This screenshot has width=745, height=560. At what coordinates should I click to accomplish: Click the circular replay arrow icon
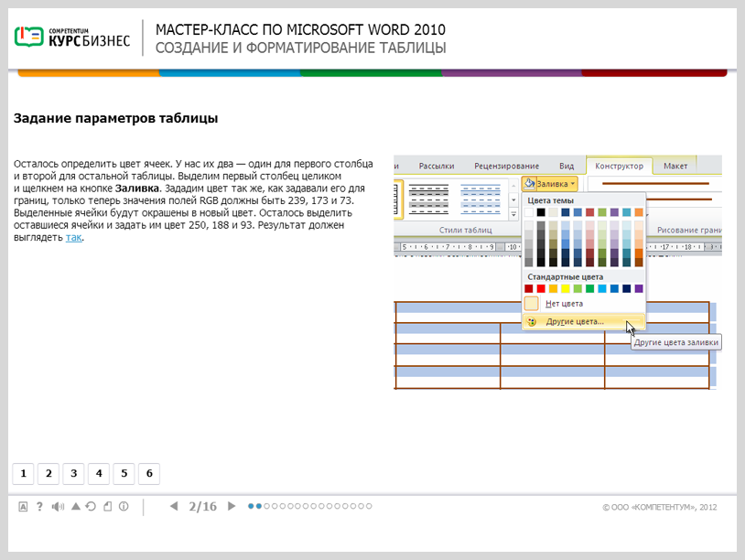[x=91, y=506]
